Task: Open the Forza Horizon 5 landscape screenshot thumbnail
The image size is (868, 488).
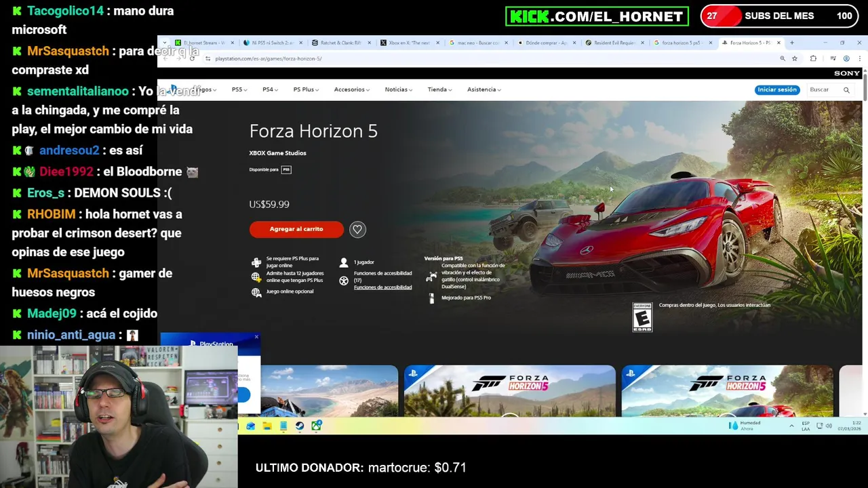Action: (330, 390)
